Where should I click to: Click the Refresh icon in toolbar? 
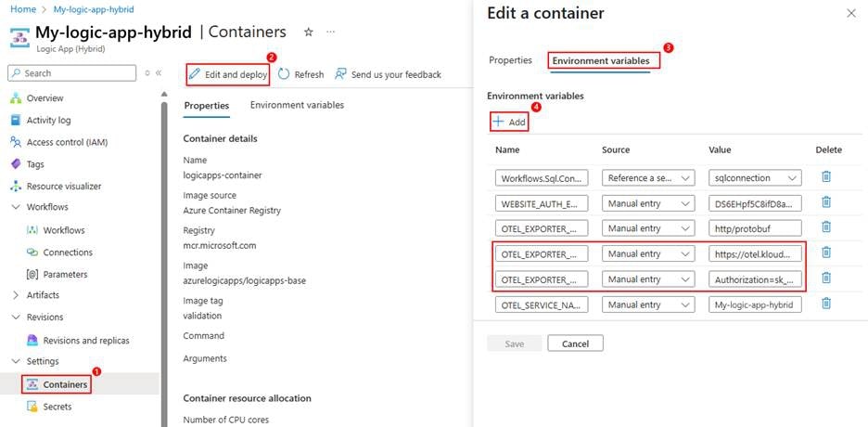pyautogui.click(x=284, y=74)
